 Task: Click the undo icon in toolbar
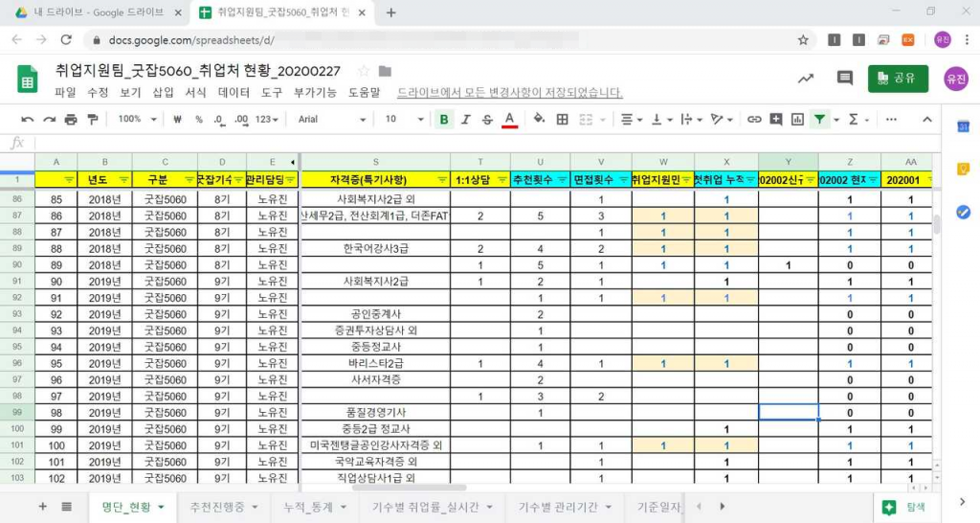coord(27,120)
